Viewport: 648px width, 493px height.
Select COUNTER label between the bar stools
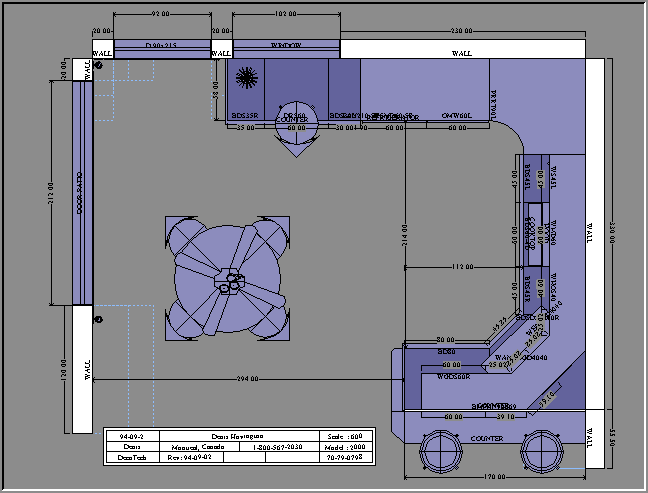click(487, 438)
